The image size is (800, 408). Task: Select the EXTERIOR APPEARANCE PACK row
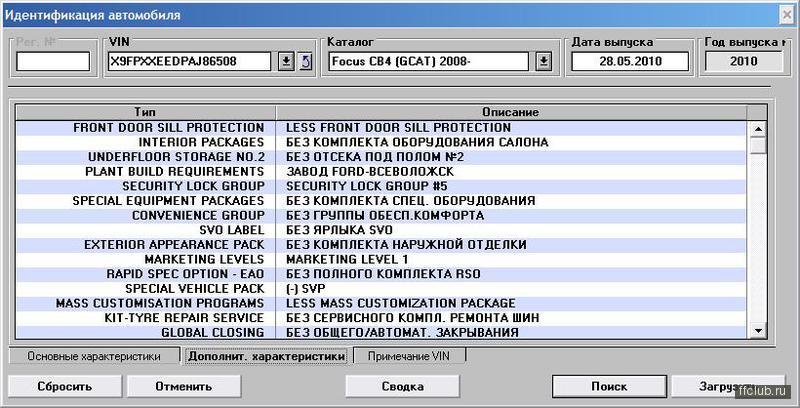382,245
